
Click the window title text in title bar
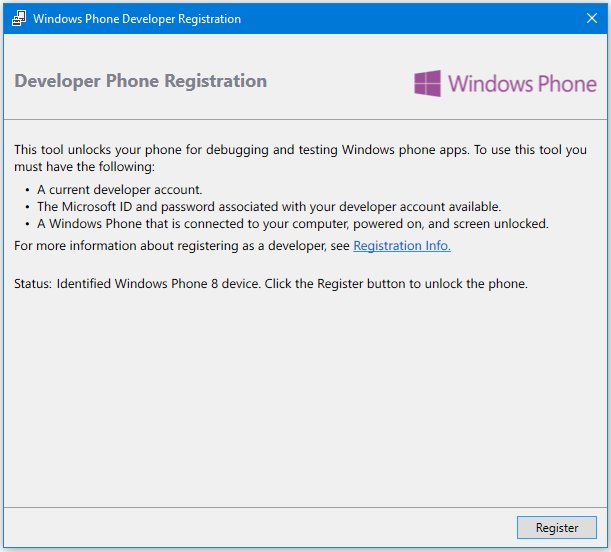point(137,19)
